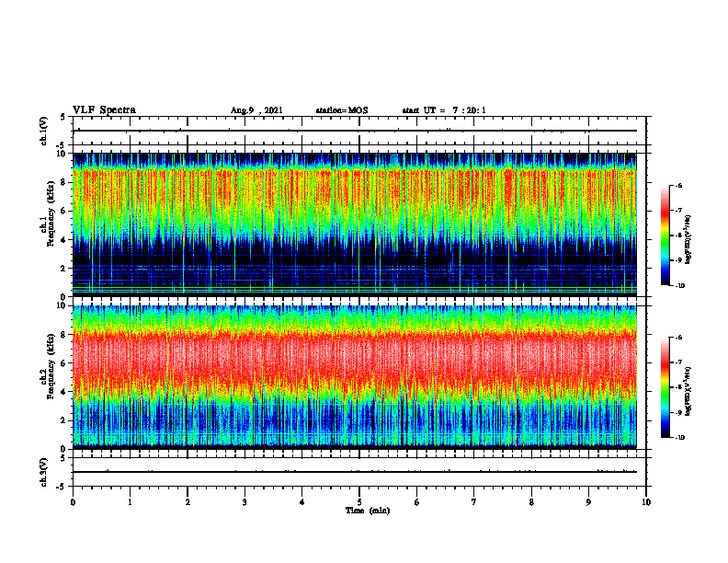Click time axis tick label "9"
This screenshot has width=728, height=563.
[588, 502]
